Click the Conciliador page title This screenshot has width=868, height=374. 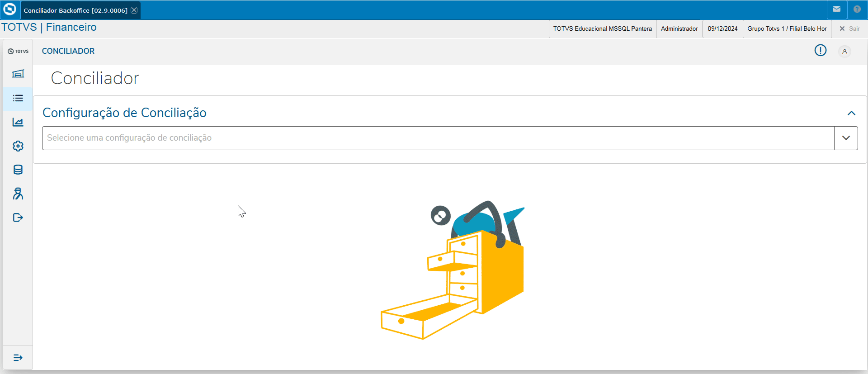pyautogui.click(x=95, y=78)
